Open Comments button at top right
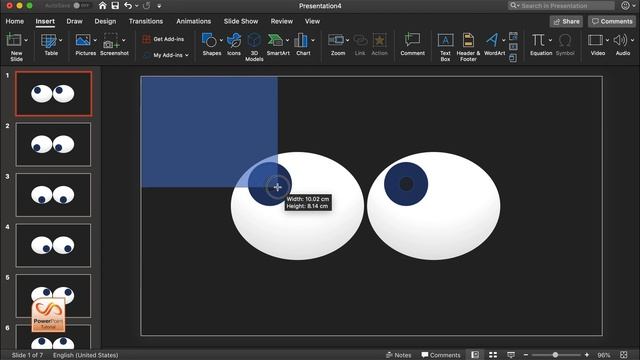 [x=611, y=21]
